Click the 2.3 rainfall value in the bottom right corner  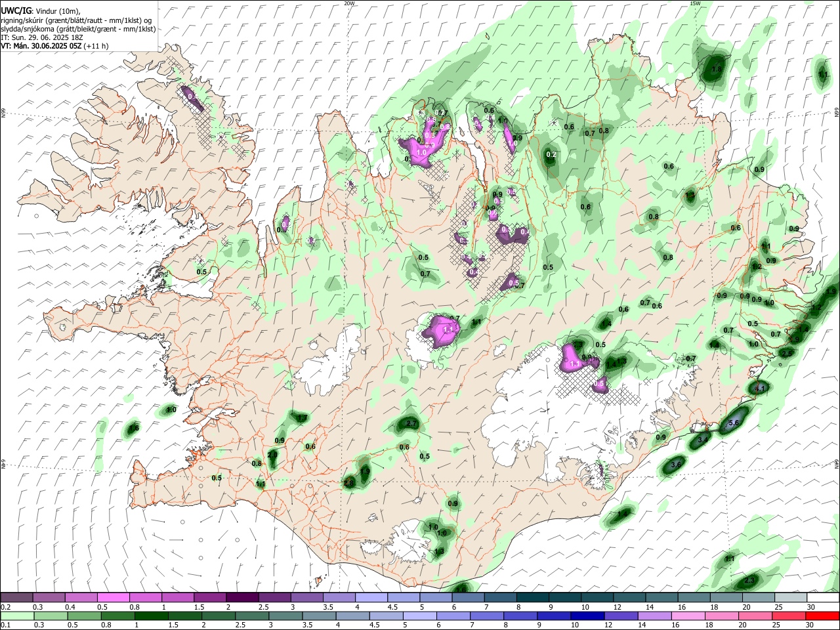pos(750,581)
